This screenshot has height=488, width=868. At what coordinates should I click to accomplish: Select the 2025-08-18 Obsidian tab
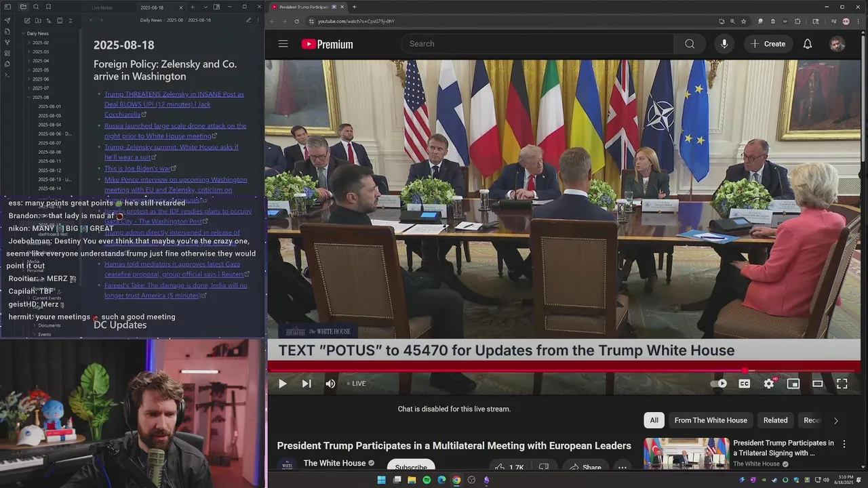pyautogui.click(x=152, y=7)
